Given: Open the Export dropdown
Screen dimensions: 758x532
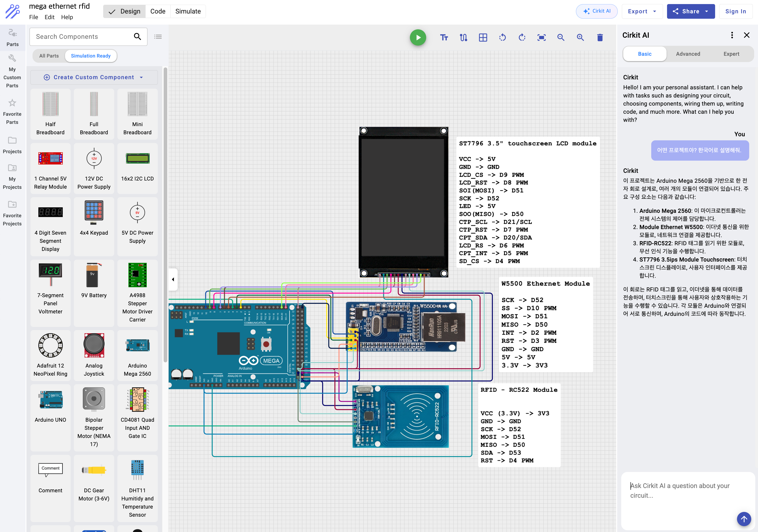Looking at the screenshot, I should (x=642, y=11).
